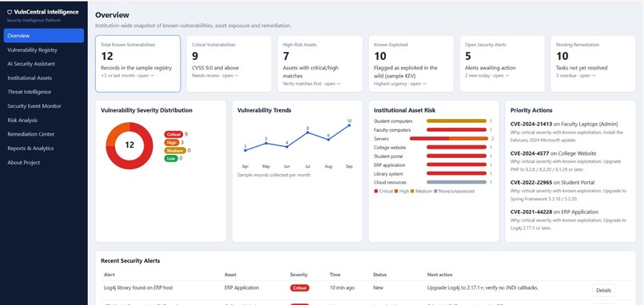Go to Remediation Center
The height and width of the screenshot is (305, 644).
43,134
